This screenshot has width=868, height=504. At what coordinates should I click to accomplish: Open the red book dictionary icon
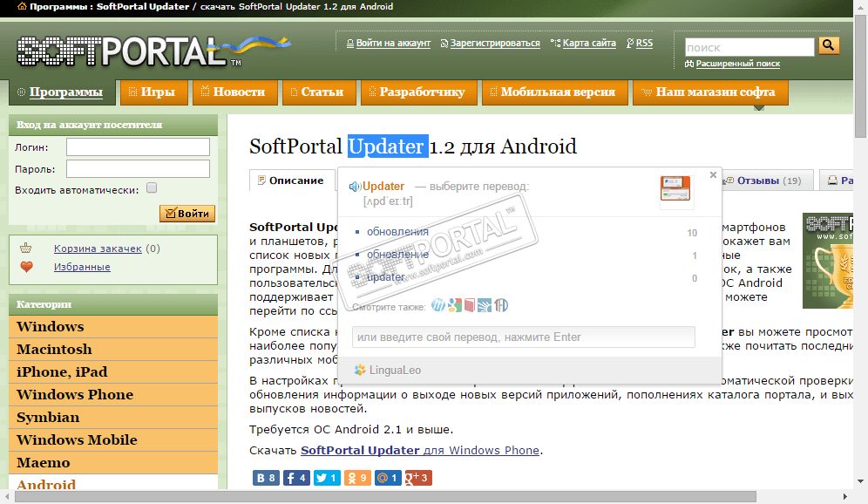(x=470, y=306)
